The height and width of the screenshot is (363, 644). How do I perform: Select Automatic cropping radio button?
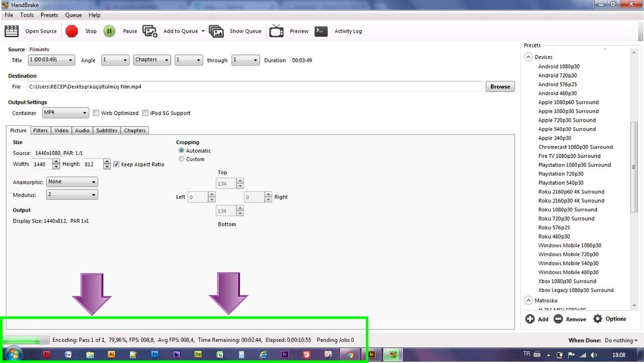182,151
